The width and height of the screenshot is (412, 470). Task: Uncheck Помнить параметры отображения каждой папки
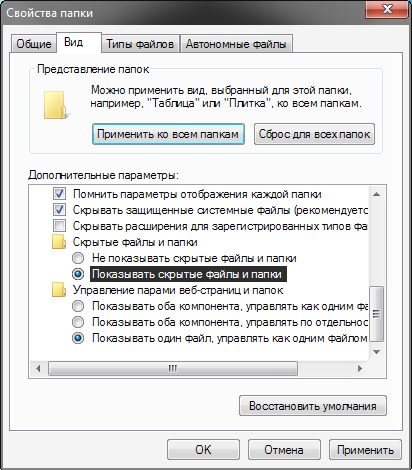pyautogui.click(x=59, y=194)
